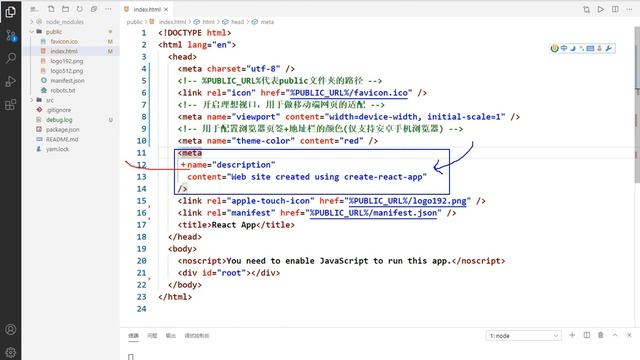Open the Accounts menu in activity bar
This screenshot has height=360, width=640.
pyautogui.click(x=11, y=329)
